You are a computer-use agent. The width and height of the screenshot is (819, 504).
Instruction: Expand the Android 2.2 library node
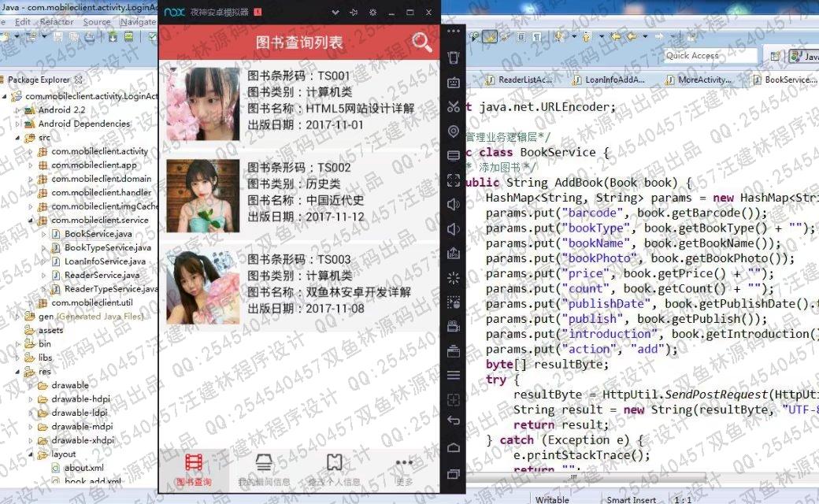[18, 110]
